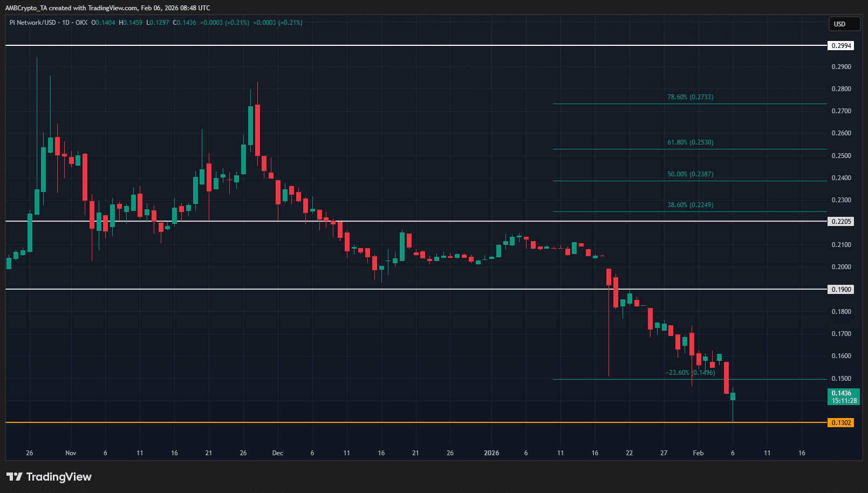
Task: Select the Feb label on the date axis
Action: pos(698,453)
